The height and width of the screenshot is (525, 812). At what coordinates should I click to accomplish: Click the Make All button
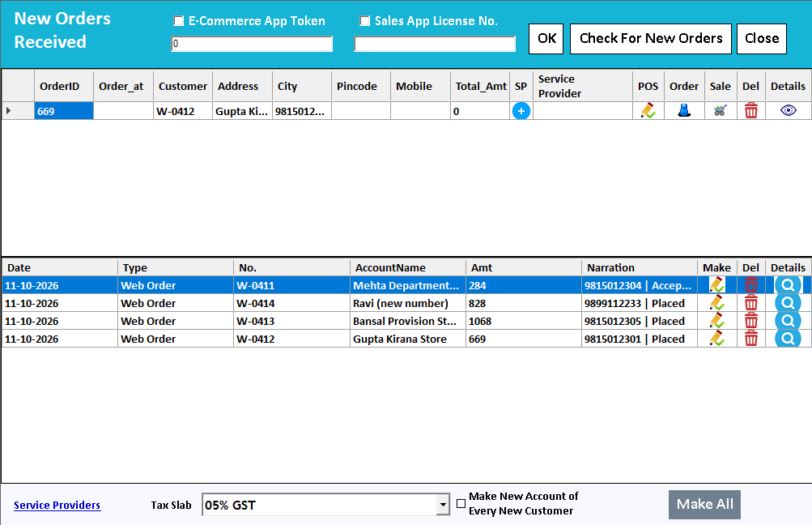click(704, 504)
